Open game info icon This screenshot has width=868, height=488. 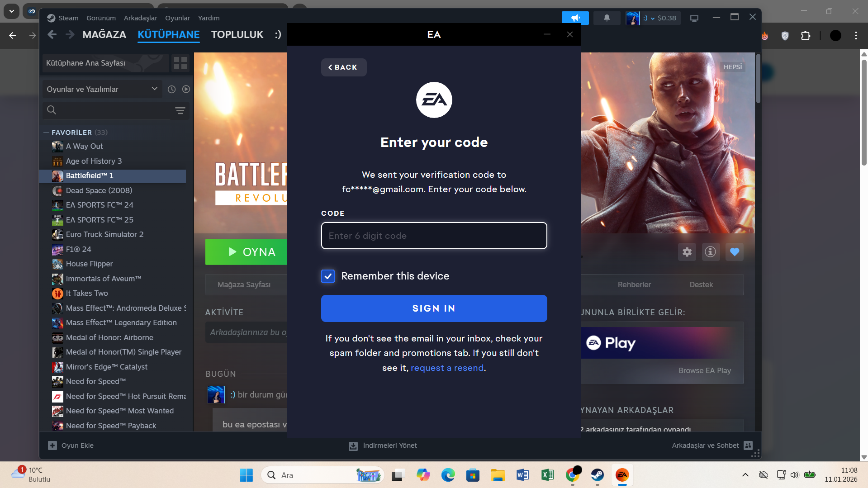point(711,252)
